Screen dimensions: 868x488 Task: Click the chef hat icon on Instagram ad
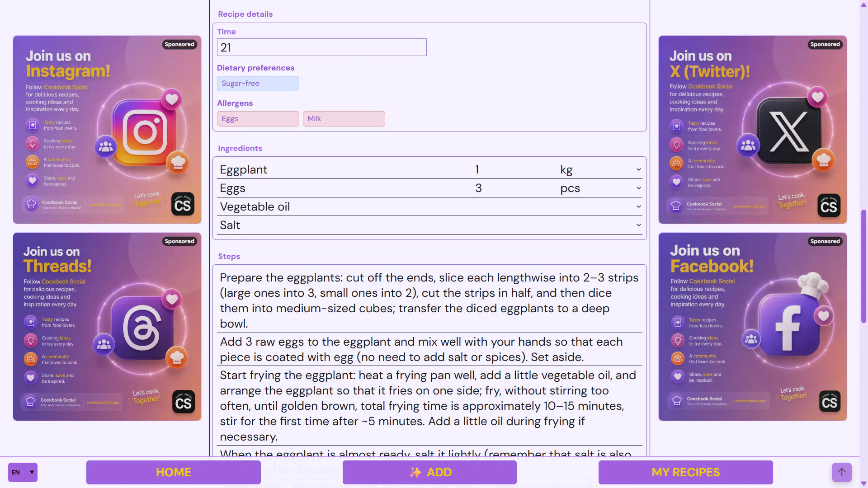click(x=178, y=162)
